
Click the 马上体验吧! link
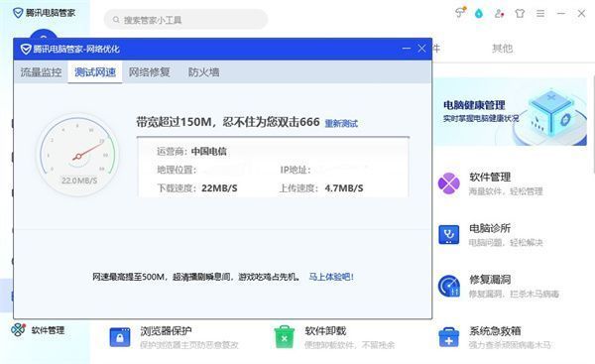point(331,277)
